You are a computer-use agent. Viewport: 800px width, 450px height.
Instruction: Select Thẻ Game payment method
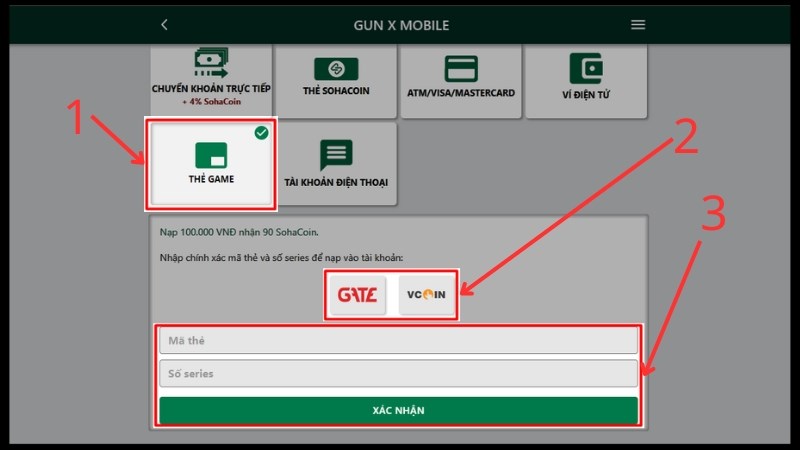[x=211, y=164]
